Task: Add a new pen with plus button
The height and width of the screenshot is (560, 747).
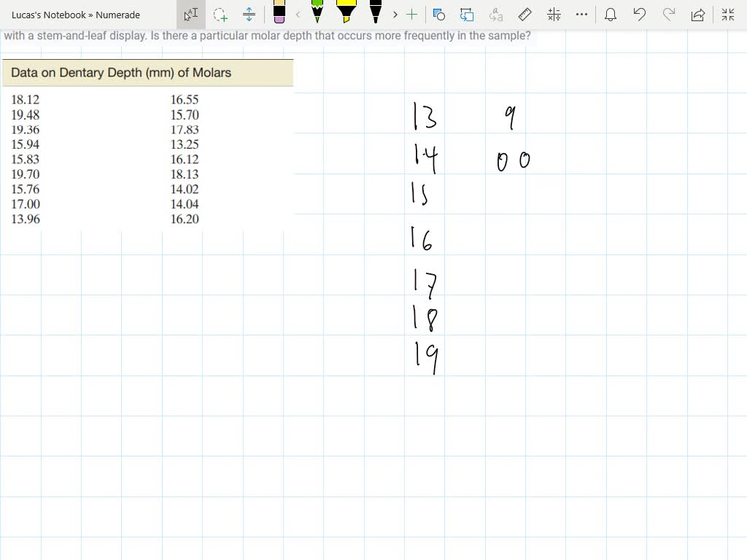Action: point(413,15)
